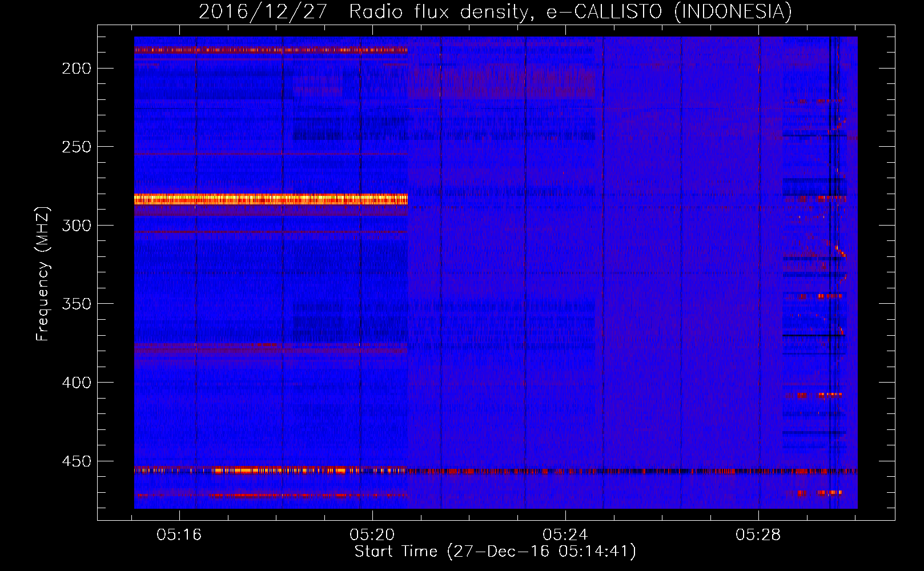Click the Frequency (MHZ) axis title
Screen dimensions: 924x571
[43, 274]
